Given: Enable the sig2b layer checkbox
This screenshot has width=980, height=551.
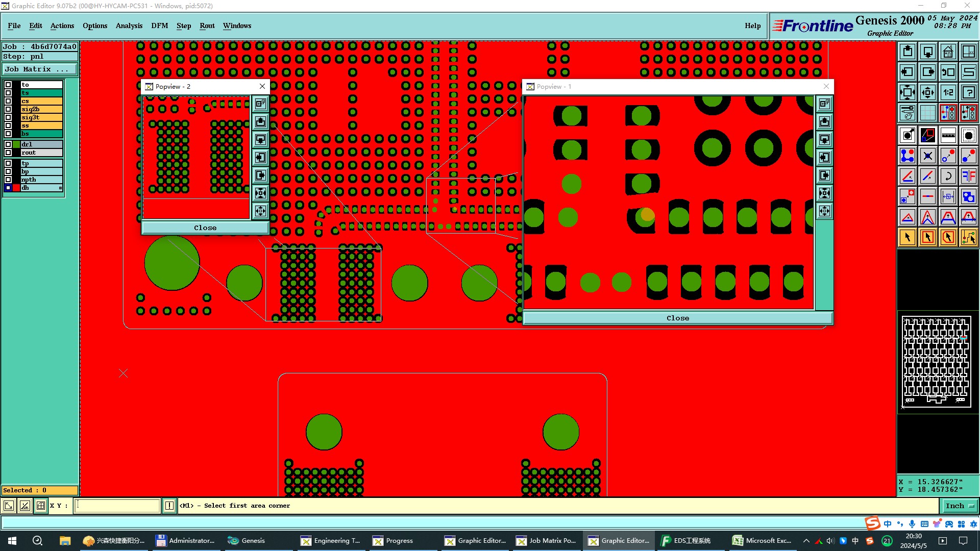Looking at the screenshot, I should click(8, 109).
